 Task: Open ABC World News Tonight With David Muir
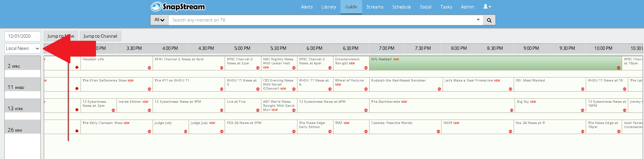click(x=279, y=105)
